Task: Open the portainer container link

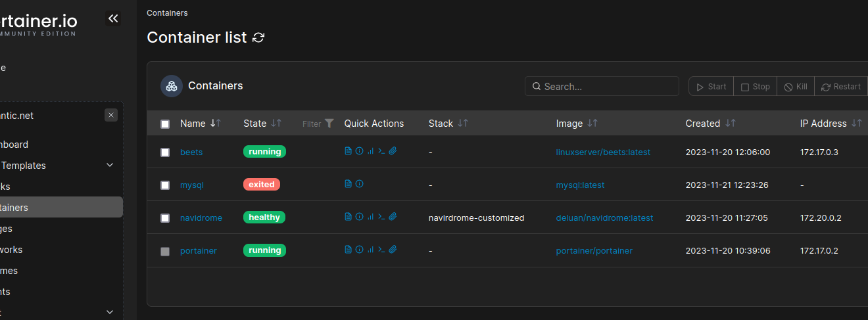Action: tap(199, 250)
